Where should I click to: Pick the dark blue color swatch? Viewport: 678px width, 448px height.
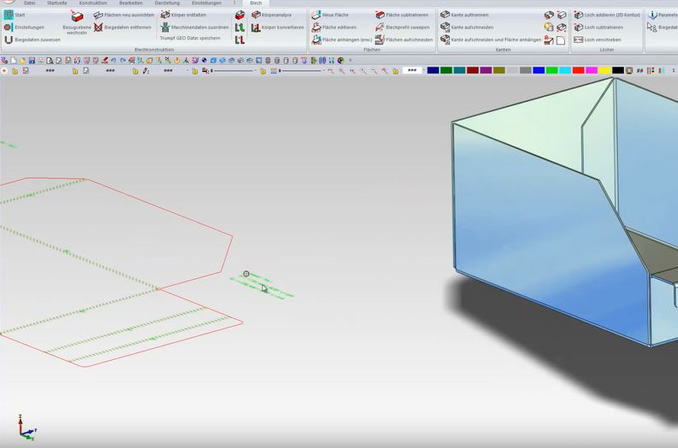[433, 70]
